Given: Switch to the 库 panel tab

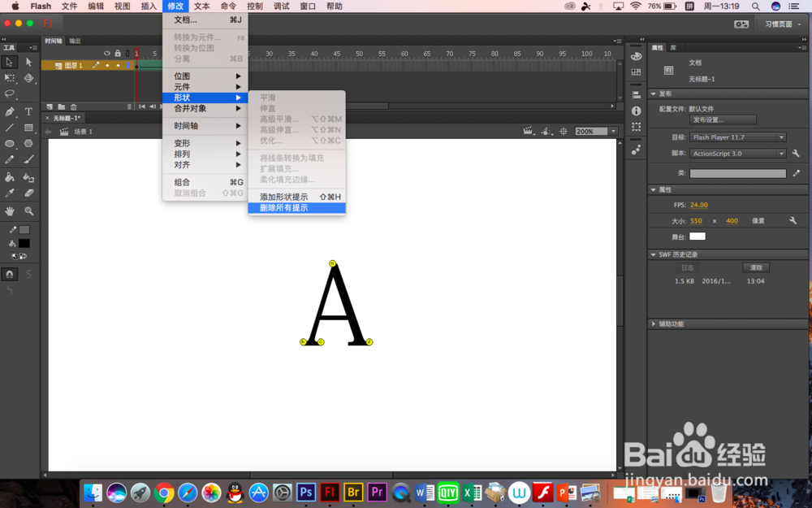Looking at the screenshot, I should click(x=673, y=48).
